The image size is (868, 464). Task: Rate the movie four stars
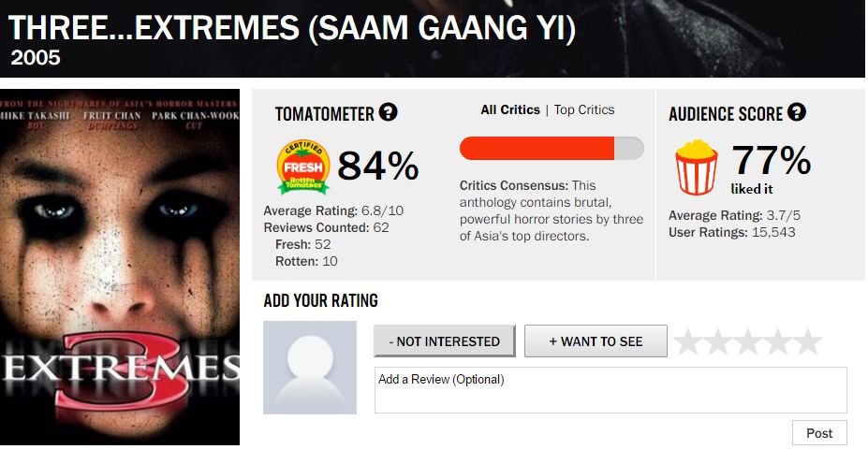tap(778, 342)
